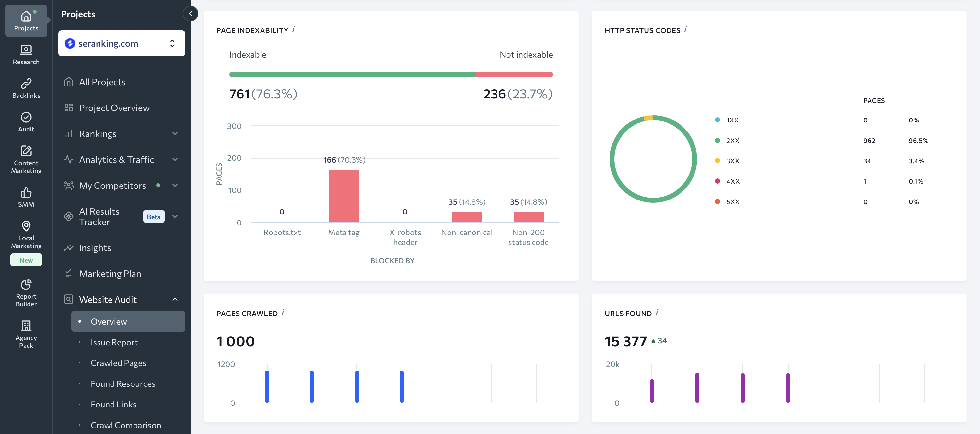Open the Crawled Pages menu item
This screenshot has height=434, width=980.
[118, 363]
